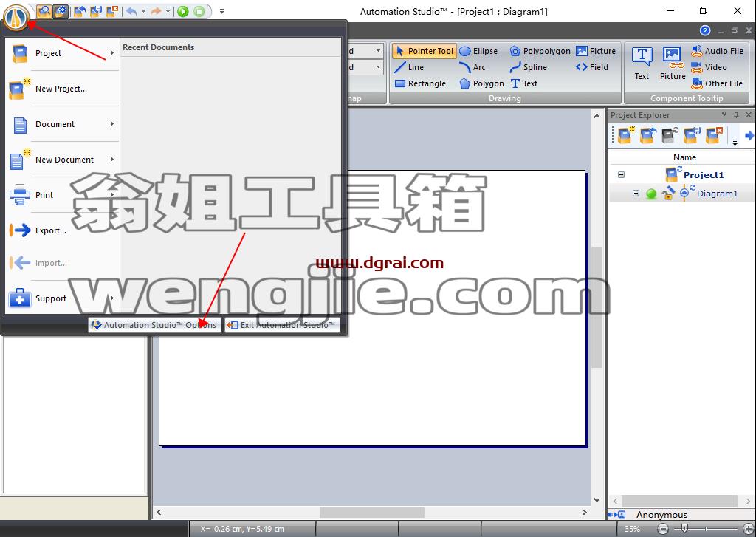The image size is (756, 537).
Task: Insert a Field from Drawing group
Action: pyautogui.click(x=592, y=67)
